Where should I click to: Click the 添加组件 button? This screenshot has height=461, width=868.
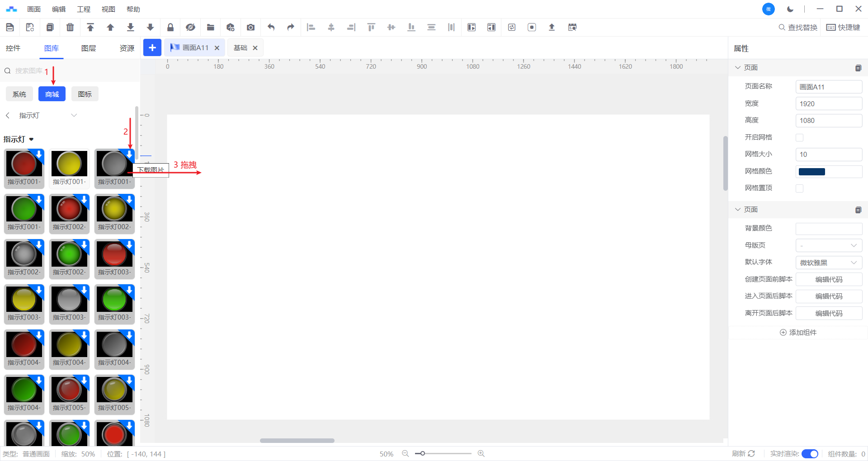798,333
